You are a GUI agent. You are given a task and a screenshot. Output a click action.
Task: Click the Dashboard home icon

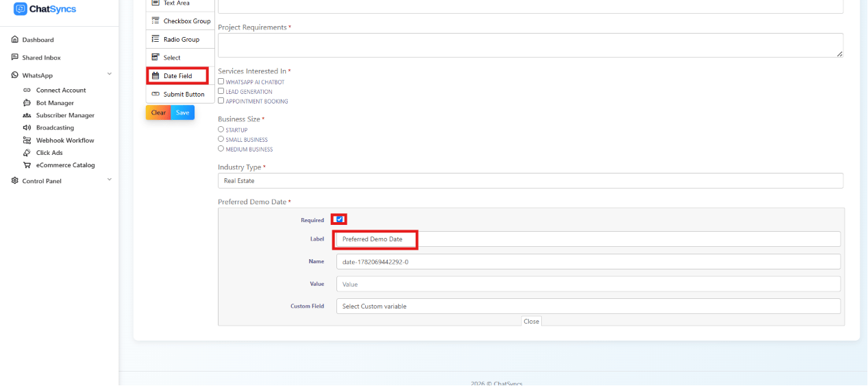pos(15,40)
